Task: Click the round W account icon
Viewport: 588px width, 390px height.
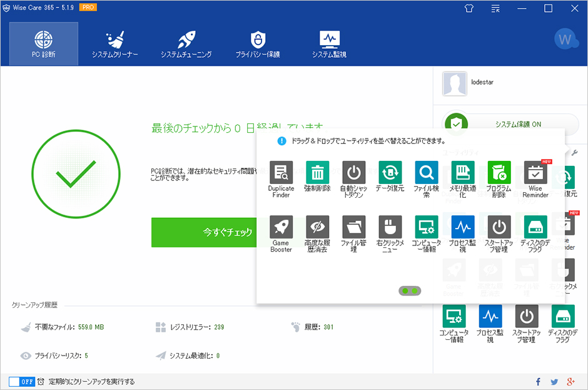Action: tap(565, 39)
